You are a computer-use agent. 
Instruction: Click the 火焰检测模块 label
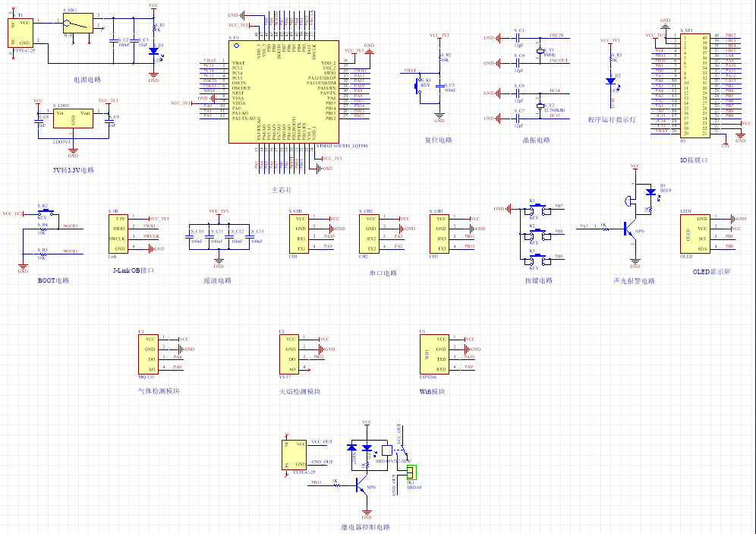(x=299, y=391)
